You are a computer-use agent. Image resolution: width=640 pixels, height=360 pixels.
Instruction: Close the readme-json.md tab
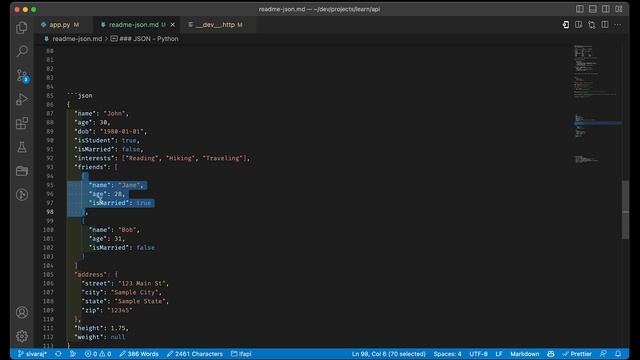pyautogui.click(x=173, y=25)
